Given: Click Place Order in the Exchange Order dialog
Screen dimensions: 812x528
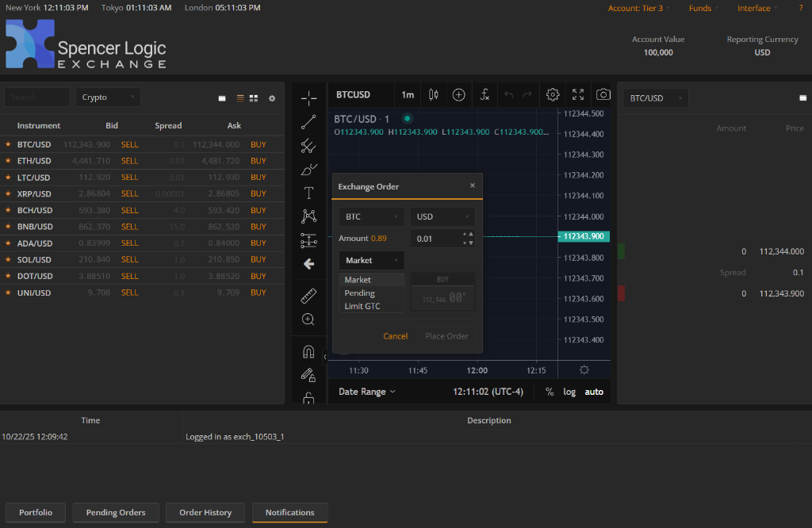Looking at the screenshot, I should pyautogui.click(x=446, y=335).
